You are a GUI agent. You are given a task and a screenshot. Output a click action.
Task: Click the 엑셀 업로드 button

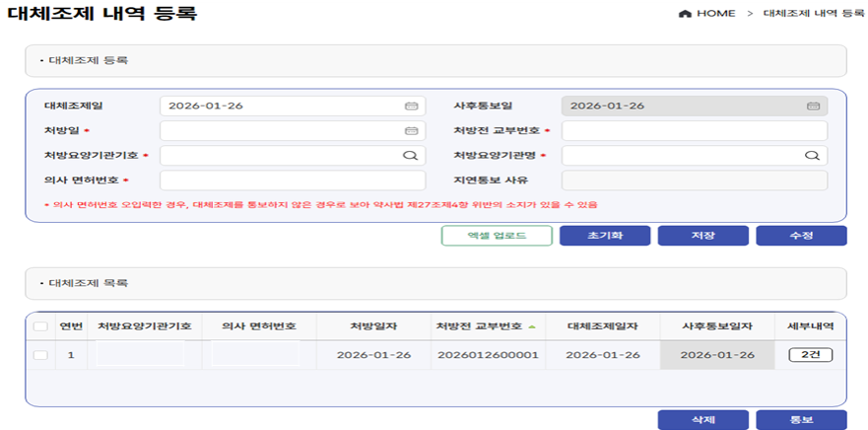tap(497, 236)
